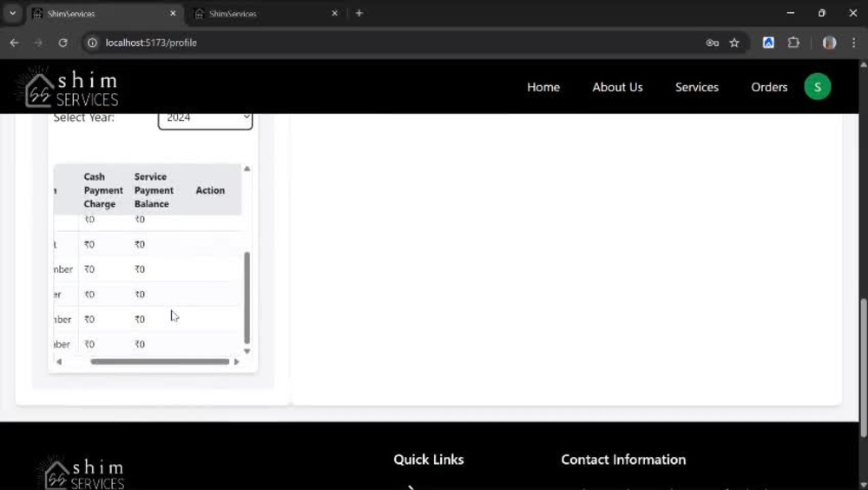Reload the page with refresh icon
This screenshot has width=868, height=490.
click(x=63, y=43)
